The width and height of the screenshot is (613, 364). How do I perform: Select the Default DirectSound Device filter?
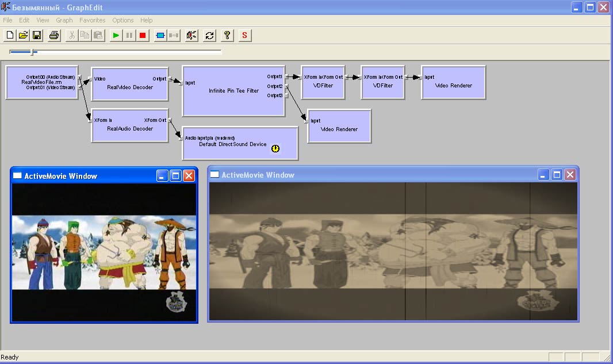[240, 144]
